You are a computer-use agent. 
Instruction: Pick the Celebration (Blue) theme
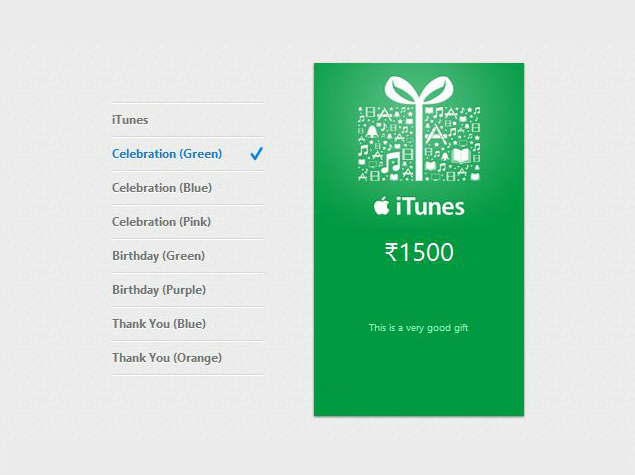click(x=188, y=188)
